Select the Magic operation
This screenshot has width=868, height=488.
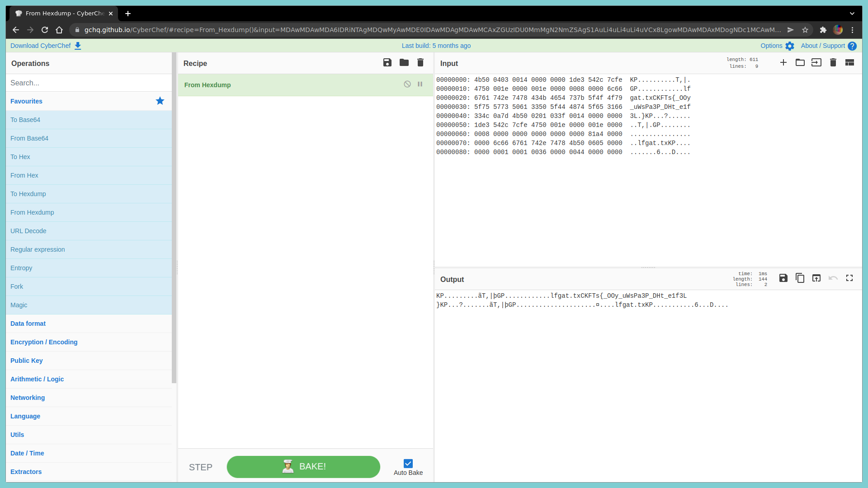pos(19,305)
